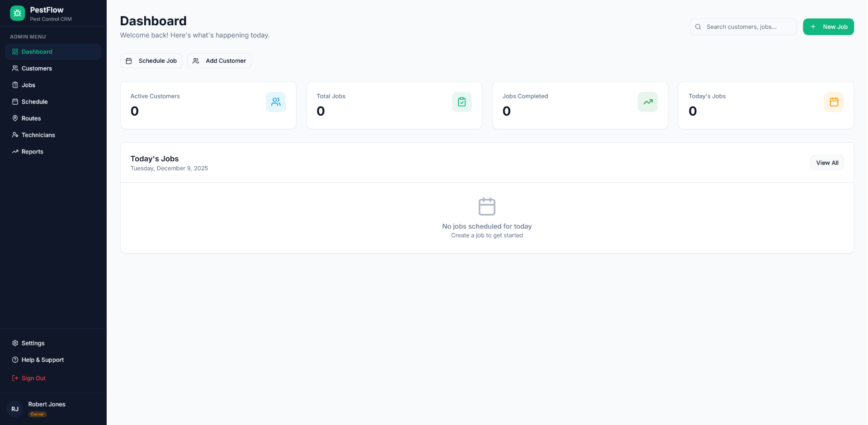Click the Active Customers people icon
The height and width of the screenshot is (425, 868).
tap(276, 102)
